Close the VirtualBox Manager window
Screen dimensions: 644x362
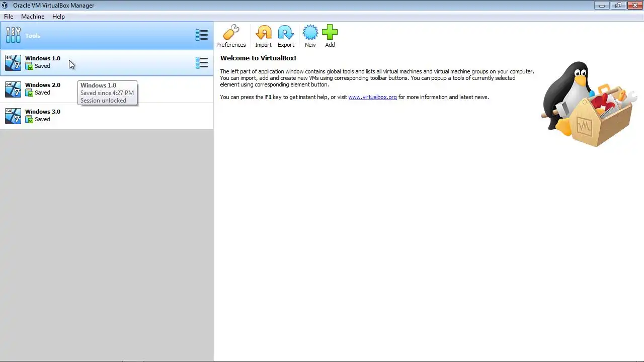(x=634, y=6)
